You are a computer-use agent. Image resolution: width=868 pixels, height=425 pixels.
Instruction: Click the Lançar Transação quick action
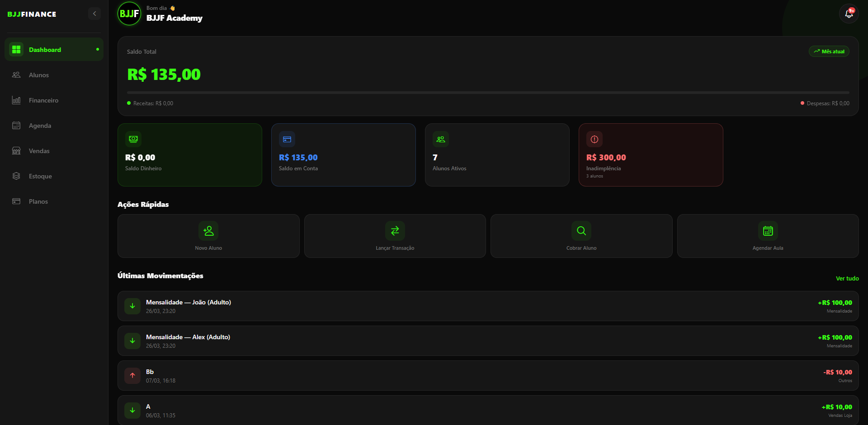coord(395,236)
